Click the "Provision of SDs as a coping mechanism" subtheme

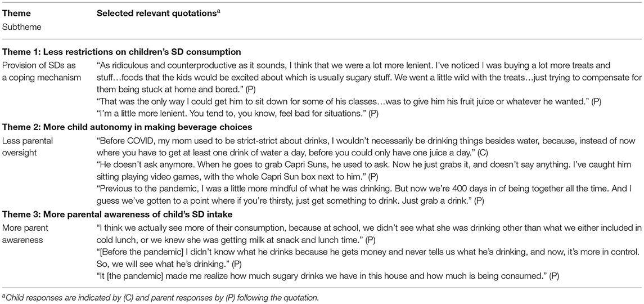[x=42, y=71]
